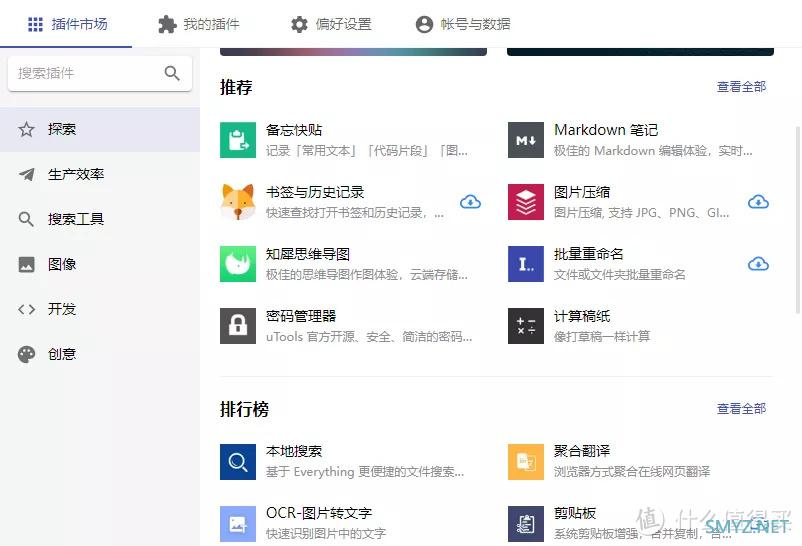Click description 文件或文件夹批量重命名
Screen dimensions: 802x546
click(619, 275)
